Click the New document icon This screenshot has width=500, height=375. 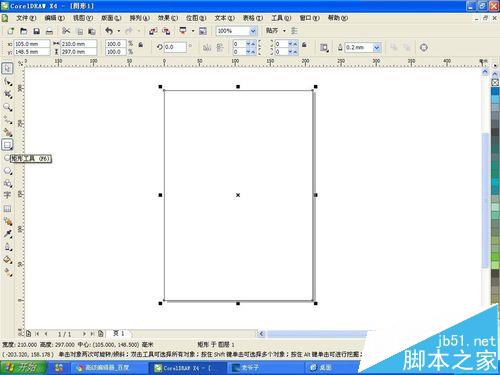pos(10,31)
